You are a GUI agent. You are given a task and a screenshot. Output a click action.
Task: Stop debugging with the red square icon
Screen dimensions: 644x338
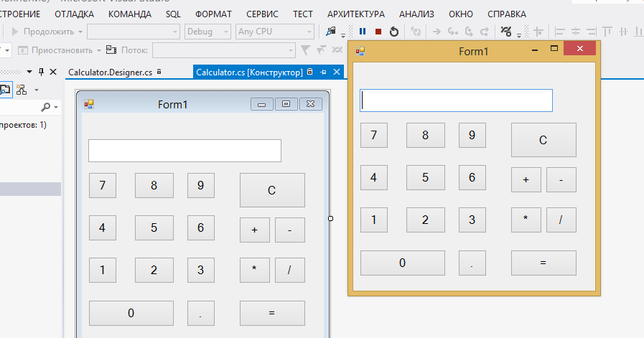point(378,31)
